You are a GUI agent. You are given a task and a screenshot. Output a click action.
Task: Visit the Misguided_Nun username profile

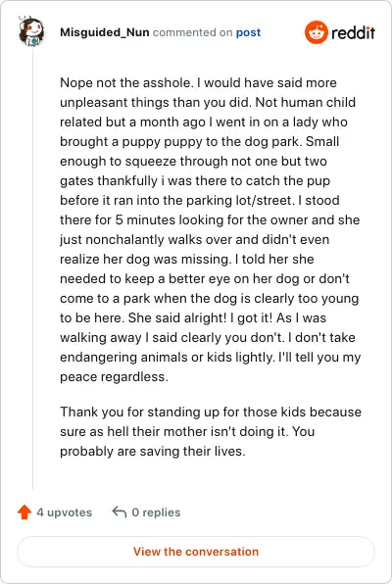[105, 32]
